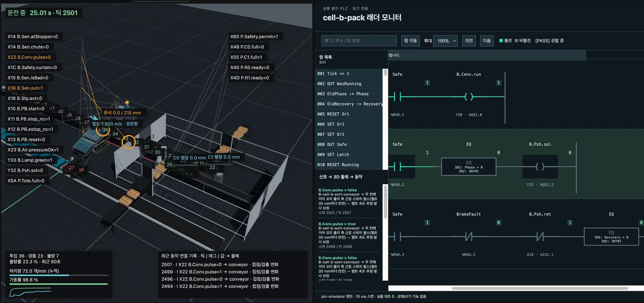Screen dimensions: 644x303
Task: Open the zoom level 100% dropdown
Action: pyautogui.click(x=445, y=41)
